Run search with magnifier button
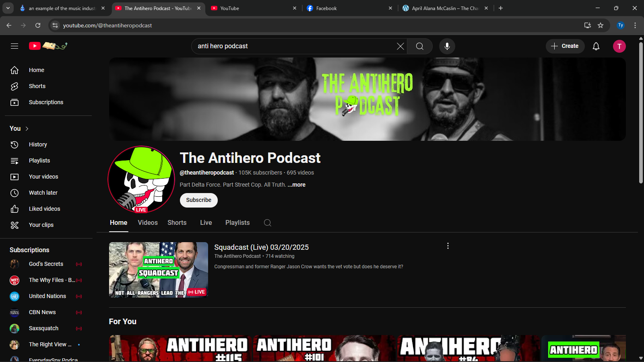The image size is (644, 362). pos(420,46)
